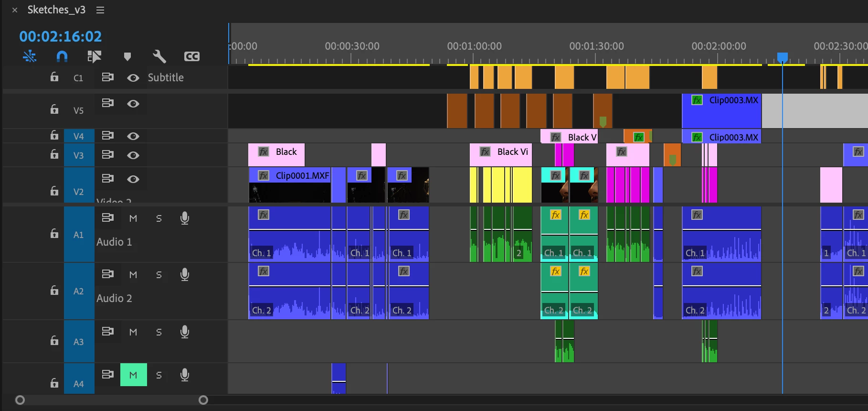Toggle lock on audio track A2
The width and height of the screenshot is (868, 411).
pyautogui.click(x=54, y=291)
